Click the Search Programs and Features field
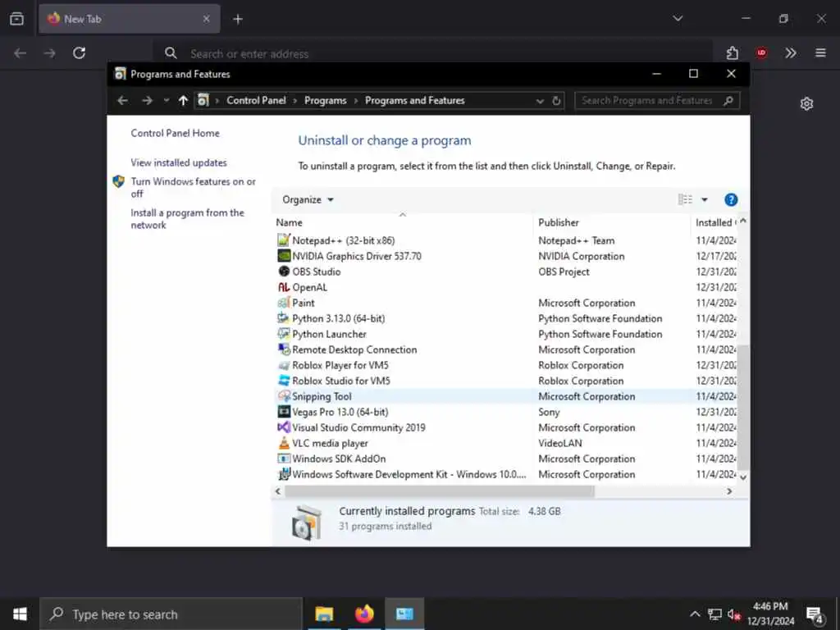Screen dimensions: 840x630 click(657, 101)
